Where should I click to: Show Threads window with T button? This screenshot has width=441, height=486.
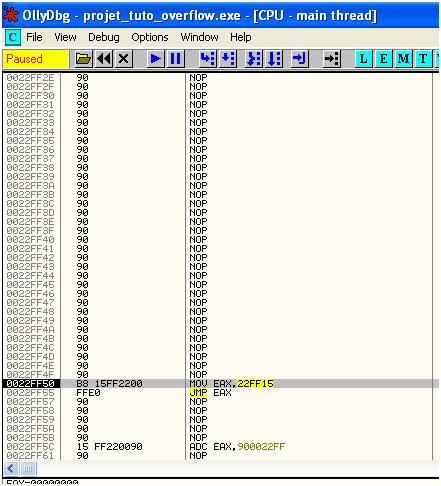423,59
